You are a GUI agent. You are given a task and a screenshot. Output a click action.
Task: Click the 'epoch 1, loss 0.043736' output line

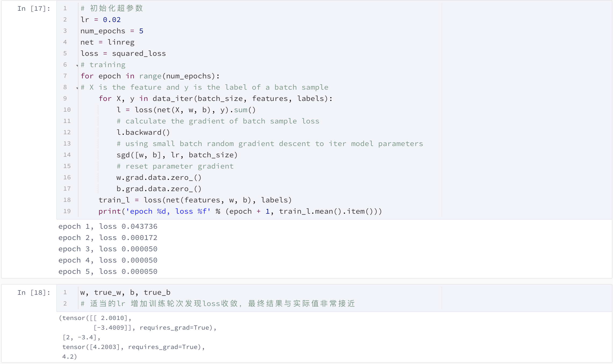click(108, 227)
